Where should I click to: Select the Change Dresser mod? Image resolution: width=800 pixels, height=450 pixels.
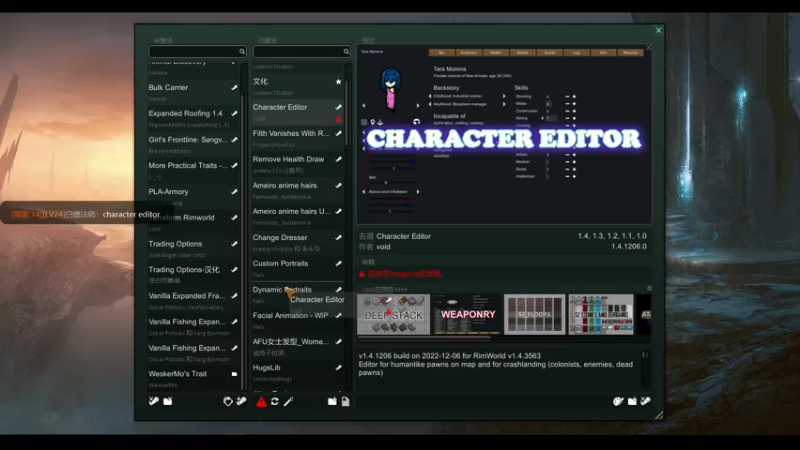(x=297, y=242)
